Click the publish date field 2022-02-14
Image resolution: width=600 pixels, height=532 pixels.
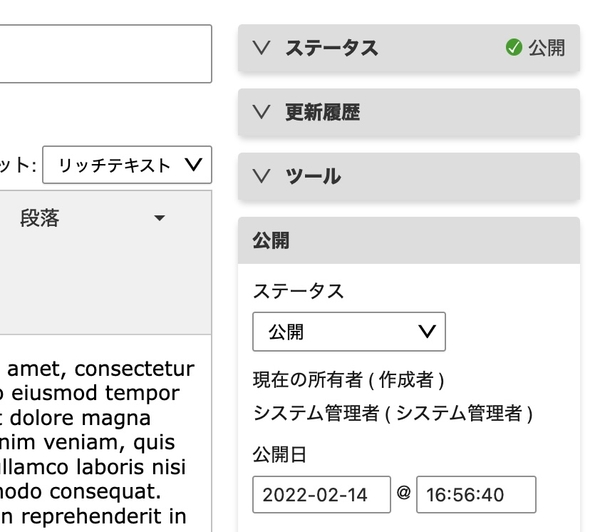click(321, 494)
